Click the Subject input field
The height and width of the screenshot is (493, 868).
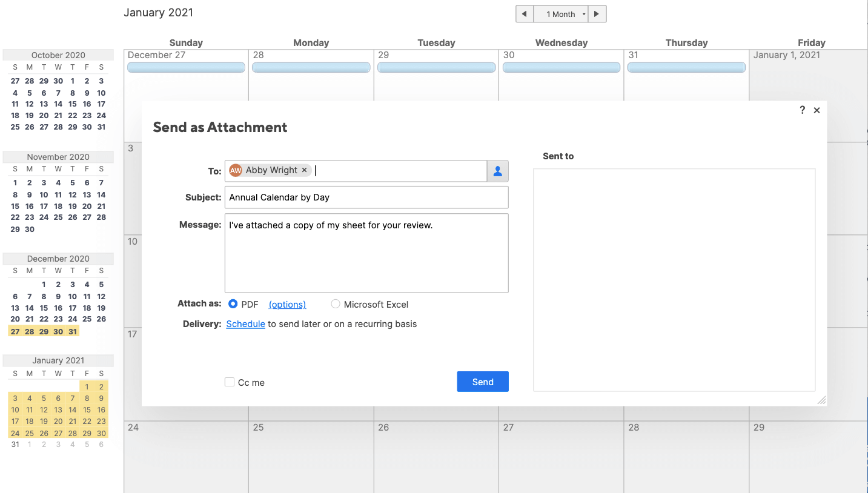(366, 197)
